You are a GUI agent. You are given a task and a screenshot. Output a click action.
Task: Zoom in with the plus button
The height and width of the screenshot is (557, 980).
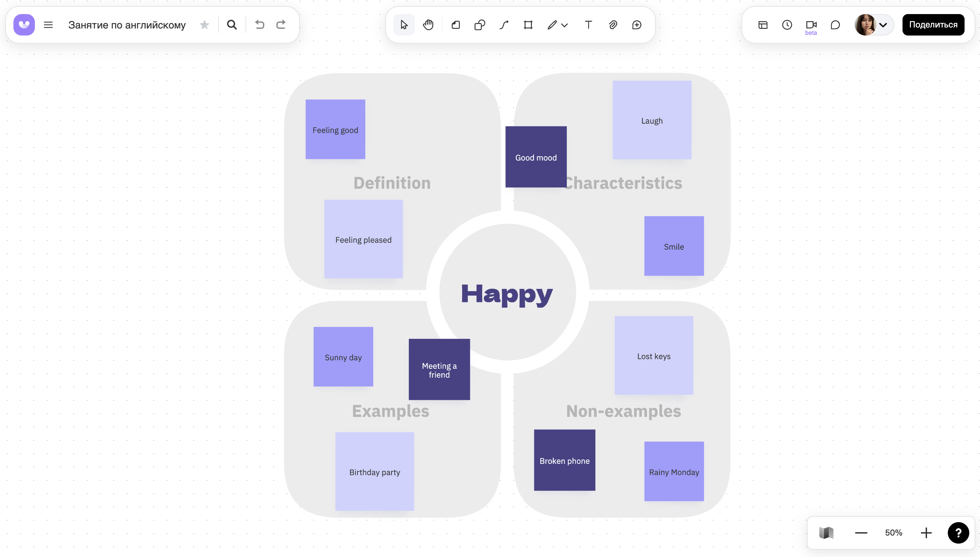coord(926,533)
